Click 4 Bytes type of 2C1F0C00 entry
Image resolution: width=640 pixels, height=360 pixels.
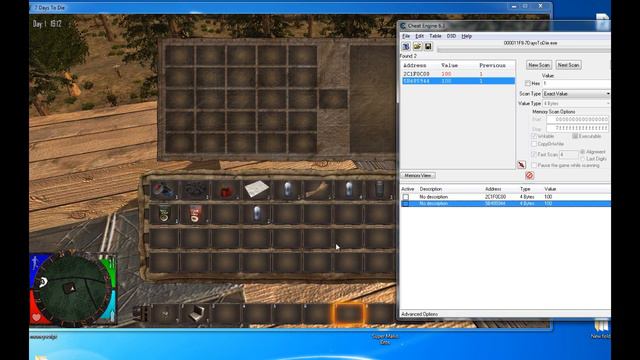click(x=527, y=197)
